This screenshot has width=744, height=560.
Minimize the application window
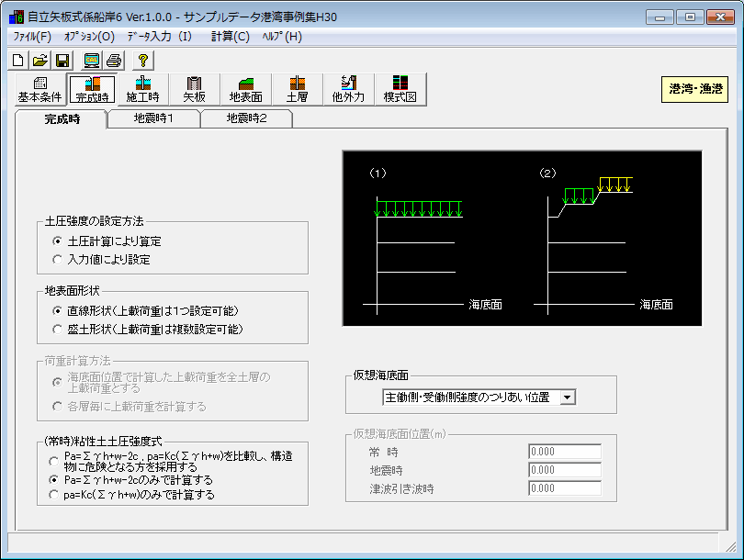coord(659,17)
